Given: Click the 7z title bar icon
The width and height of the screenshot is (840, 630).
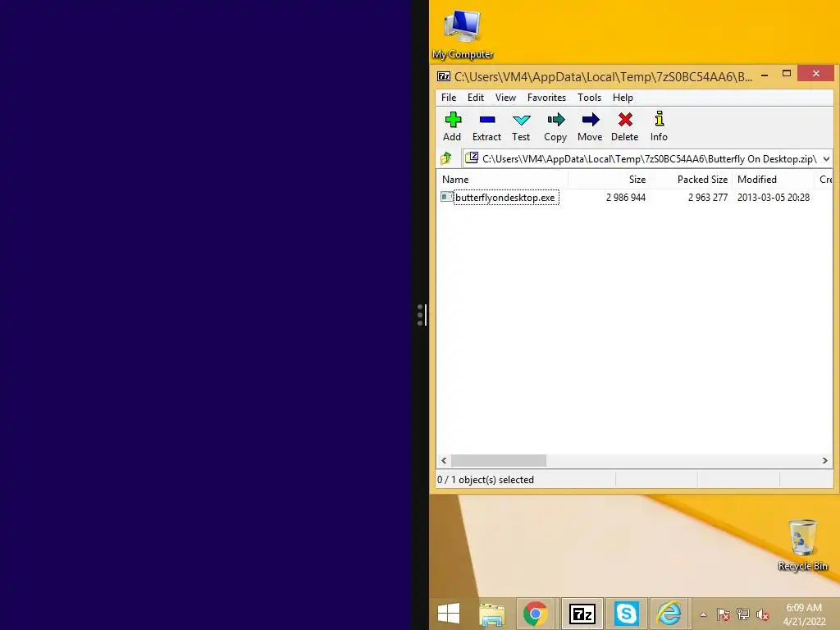Looking at the screenshot, I should click(444, 76).
